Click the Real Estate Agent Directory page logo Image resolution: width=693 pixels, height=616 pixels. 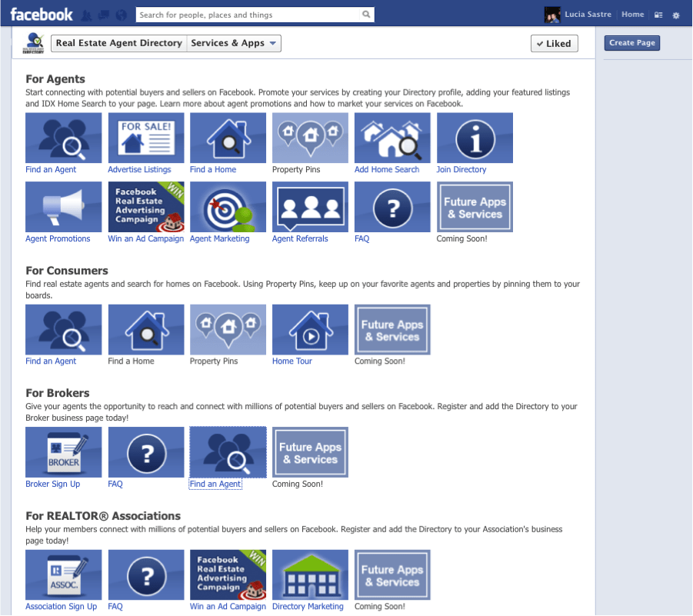click(x=34, y=43)
